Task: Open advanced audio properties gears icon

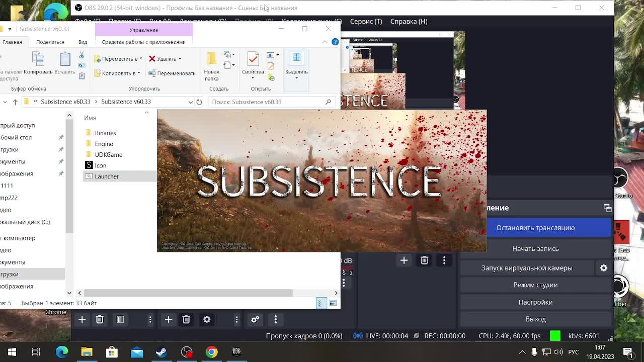Action: click(255, 319)
